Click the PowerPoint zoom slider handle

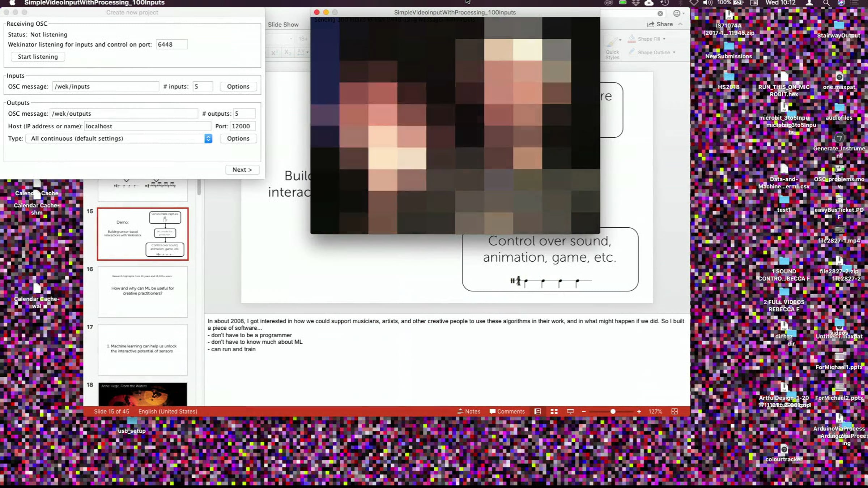pyautogui.click(x=613, y=411)
